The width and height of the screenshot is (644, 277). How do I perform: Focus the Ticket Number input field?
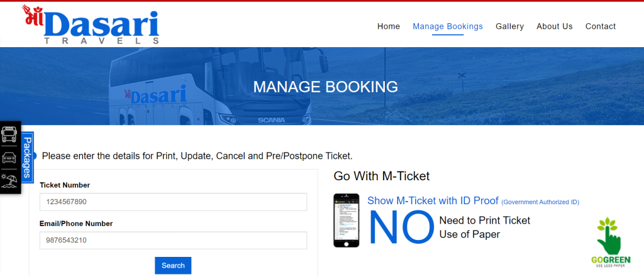click(x=174, y=202)
